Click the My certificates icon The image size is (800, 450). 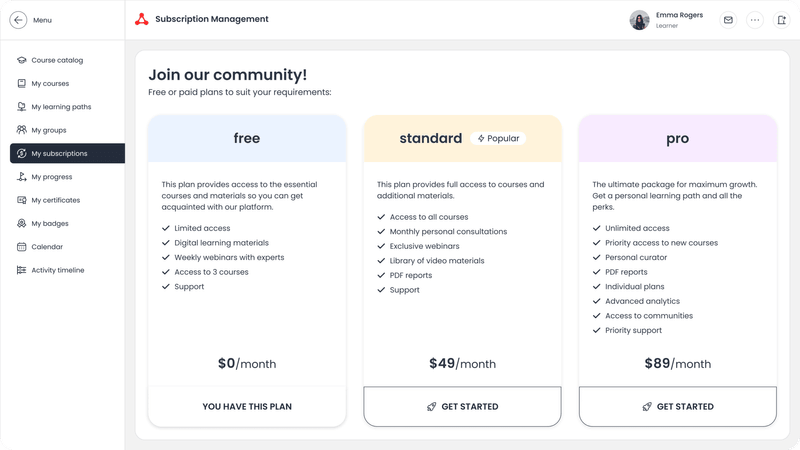pos(22,200)
